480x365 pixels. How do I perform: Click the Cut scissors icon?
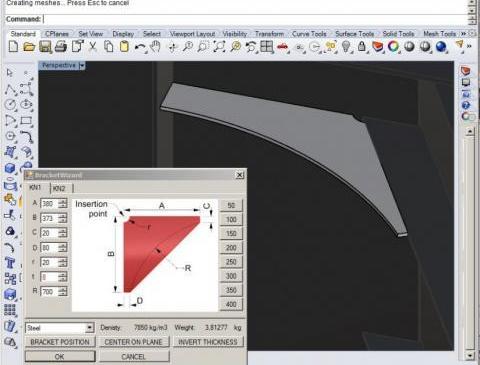coord(93,46)
